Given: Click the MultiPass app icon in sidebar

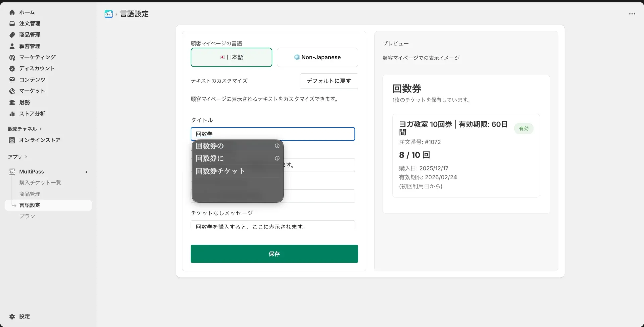Looking at the screenshot, I should click(12, 172).
